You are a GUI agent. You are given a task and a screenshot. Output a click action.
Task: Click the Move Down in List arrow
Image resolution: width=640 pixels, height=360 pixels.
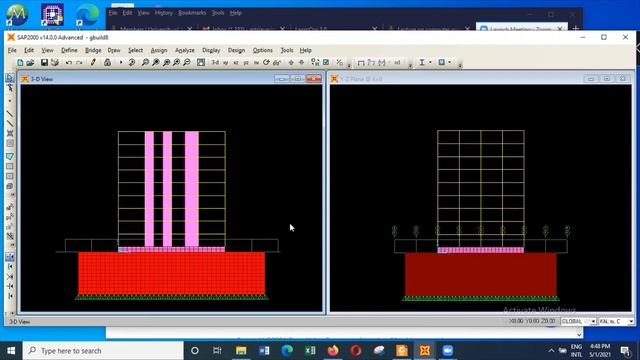tap(301, 62)
